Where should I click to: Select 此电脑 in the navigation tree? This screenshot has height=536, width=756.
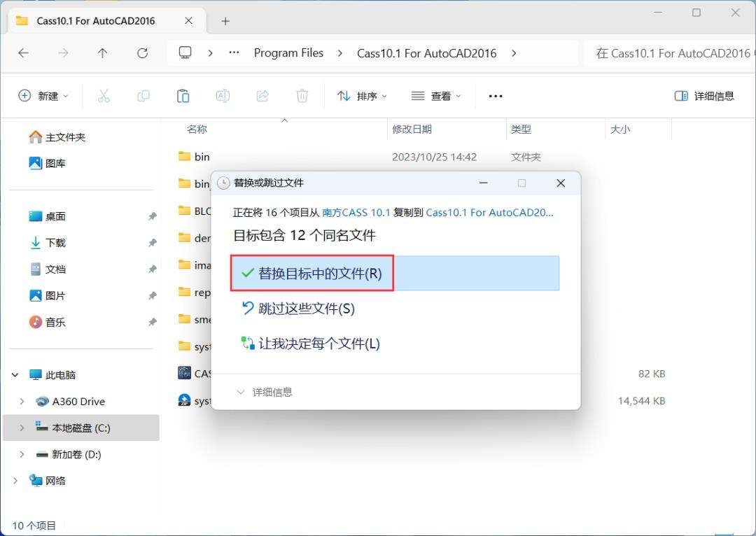[x=52, y=375]
